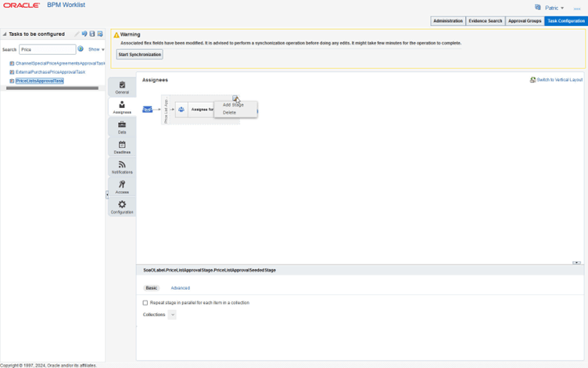Click the ellipsis overflow icon at top right
This screenshot has height=368, width=588.
point(577,9)
